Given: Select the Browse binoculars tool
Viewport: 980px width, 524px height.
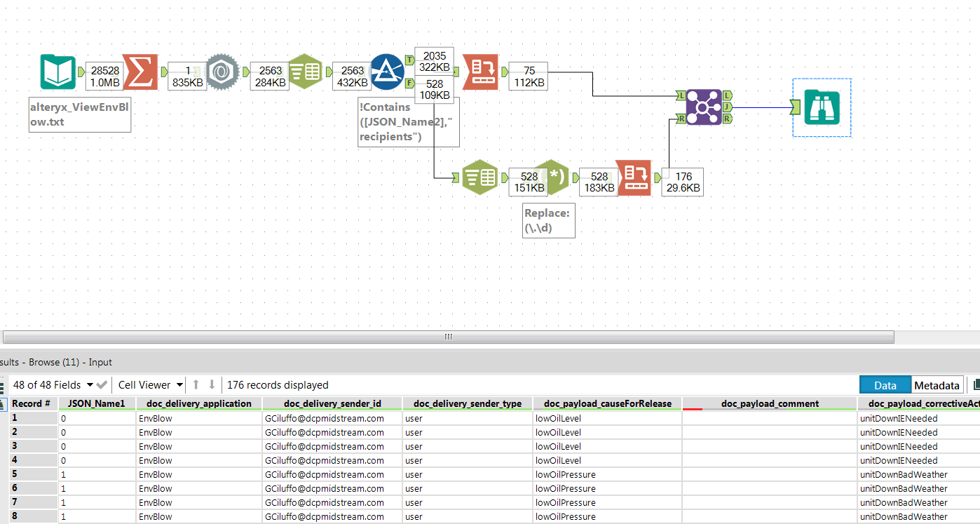Looking at the screenshot, I should pyautogui.click(x=822, y=107).
